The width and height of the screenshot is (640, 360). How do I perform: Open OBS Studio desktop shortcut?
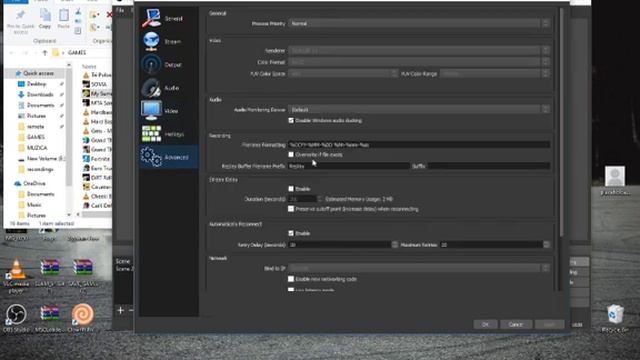(x=16, y=317)
